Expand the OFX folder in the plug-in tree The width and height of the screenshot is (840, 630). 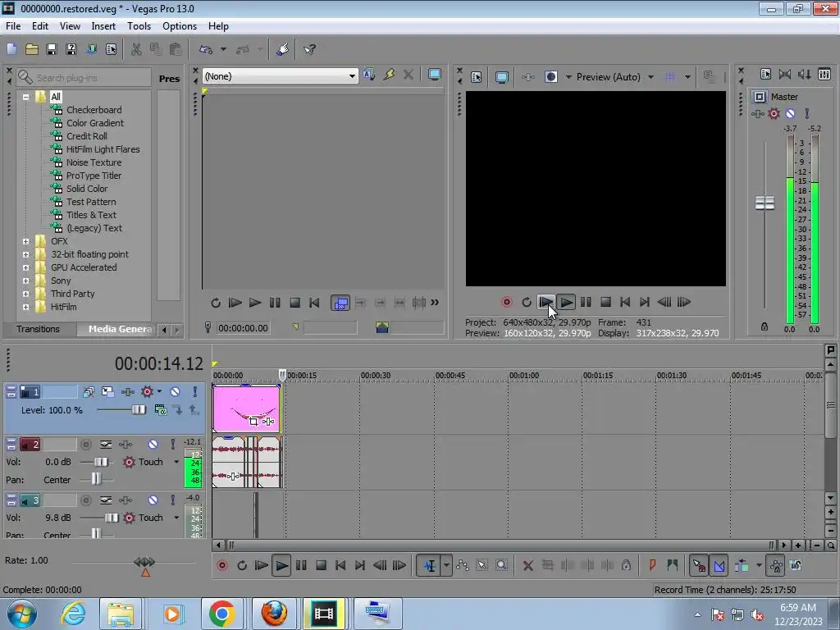(x=25, y=242)
